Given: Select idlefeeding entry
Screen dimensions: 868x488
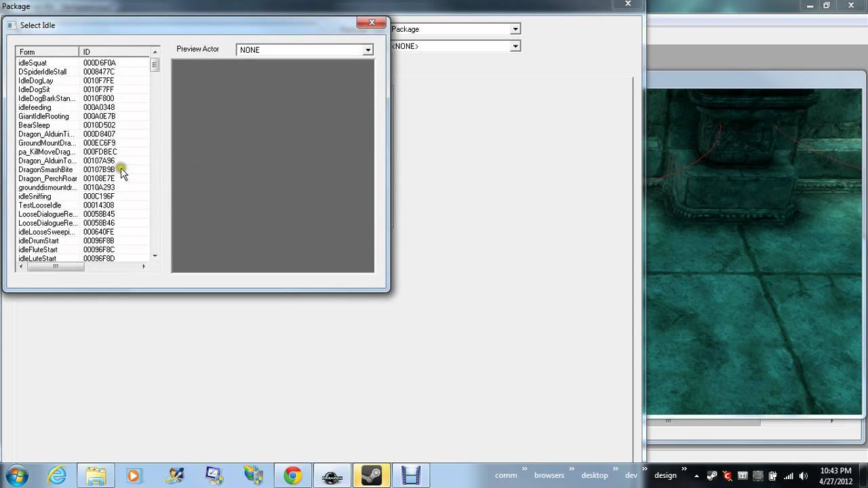Looking at the screenshot, I should [35, 107].
